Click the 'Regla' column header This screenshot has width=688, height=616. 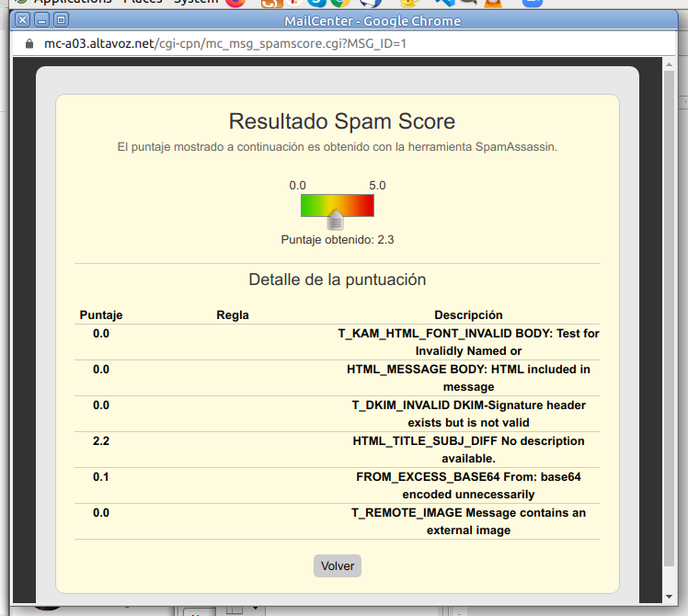pos(233,315)
